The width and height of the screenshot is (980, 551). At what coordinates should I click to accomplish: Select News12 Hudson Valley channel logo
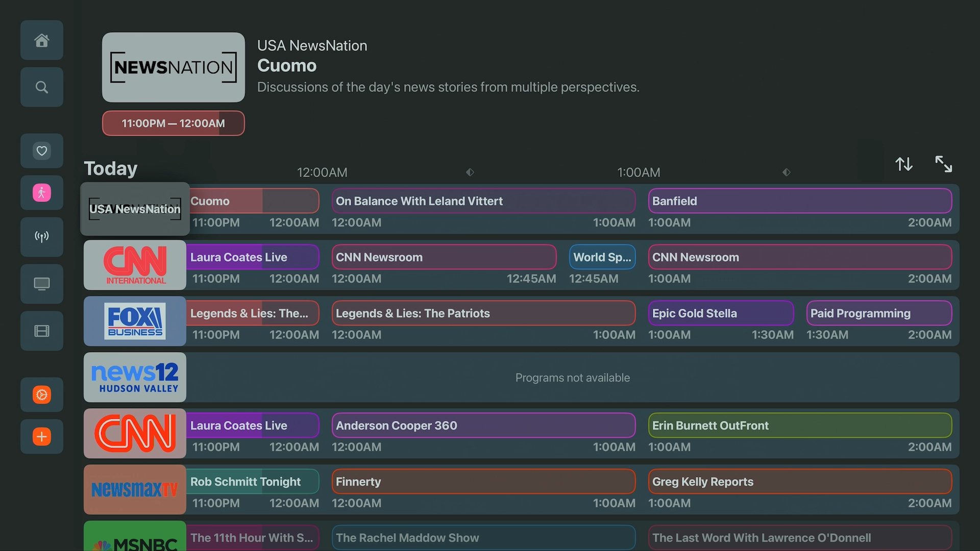[x=135, y=378]
